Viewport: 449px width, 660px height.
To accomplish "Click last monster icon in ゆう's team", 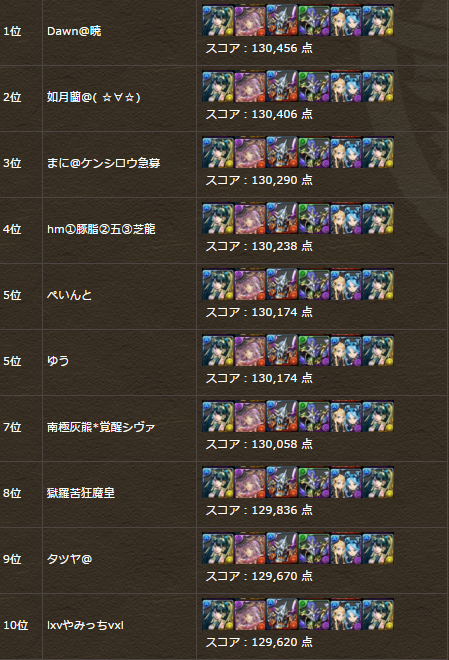I will 378,350.
